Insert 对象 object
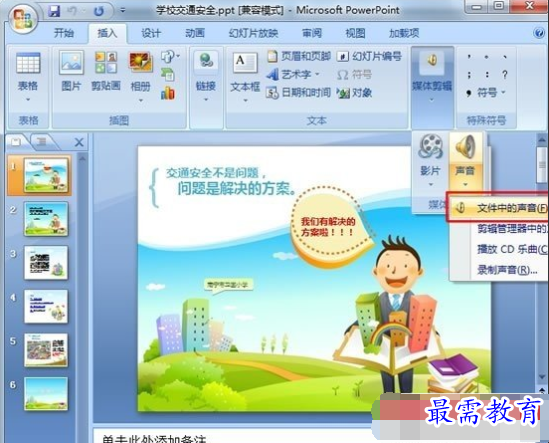Image resolution: width=549 pixels, height=443 pixels. click(x=354, y=92)
